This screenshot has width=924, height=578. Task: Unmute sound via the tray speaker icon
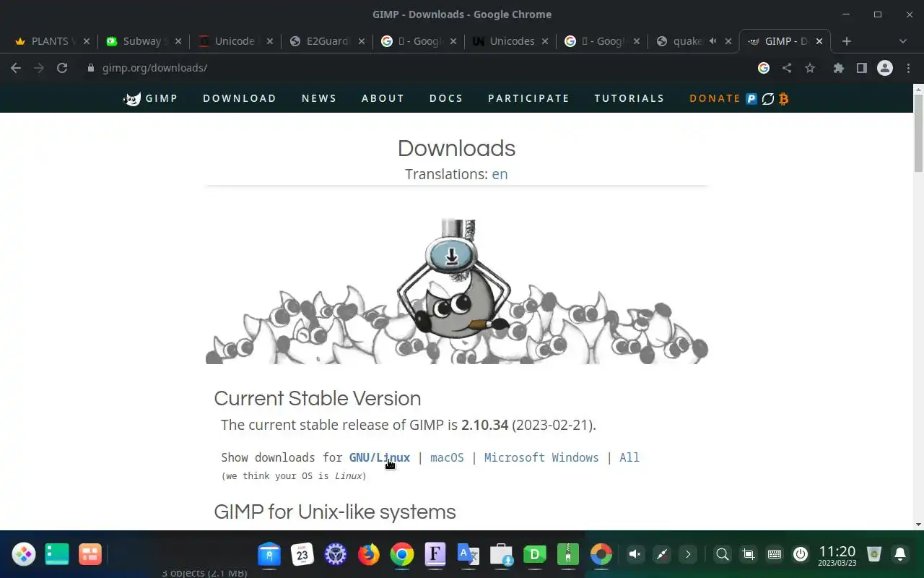(635, 554)
